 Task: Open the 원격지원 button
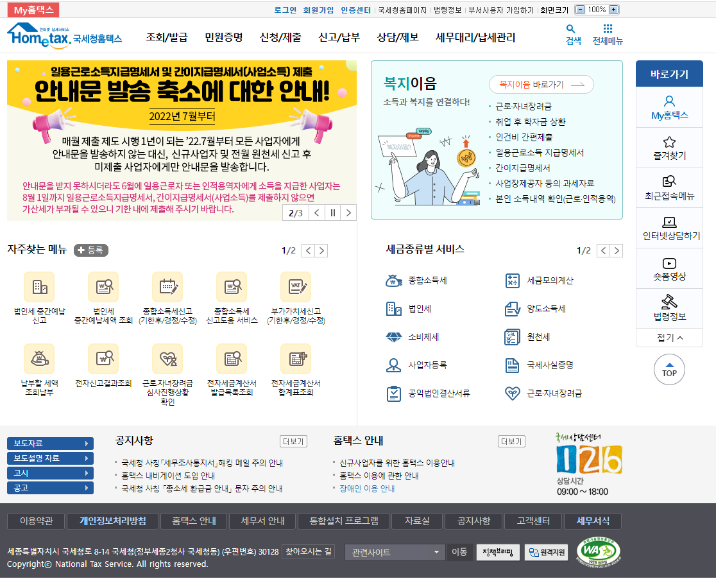coord(546,552)
